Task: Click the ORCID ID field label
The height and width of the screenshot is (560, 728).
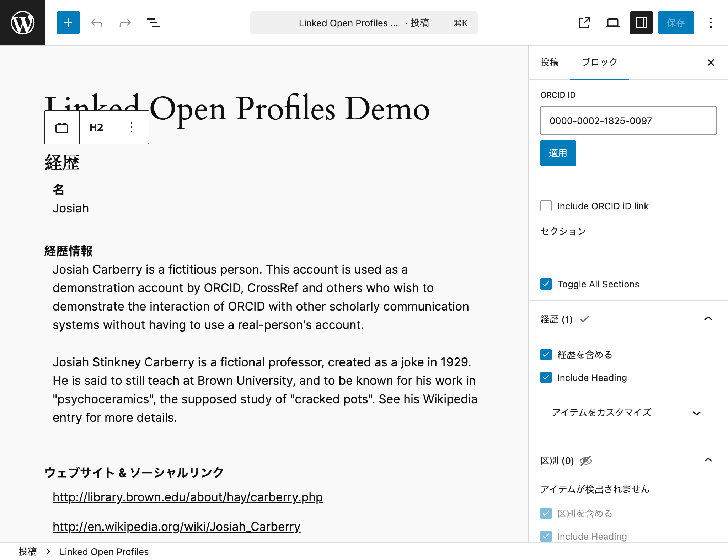Action: tap(558, 95)
